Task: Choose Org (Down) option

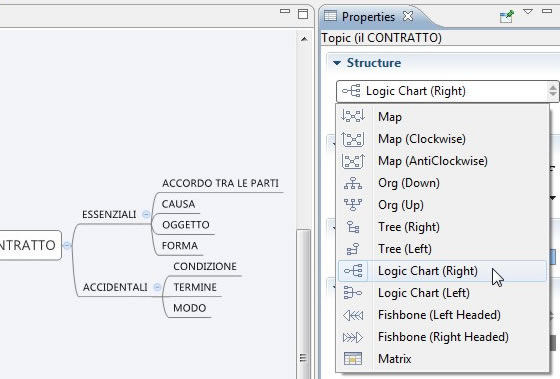Action: [x=442, y=183]
